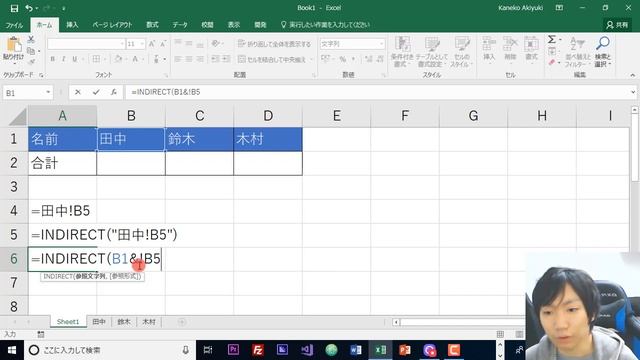This screenshot has width=640, height=360.
Task: Add a new sheet with the plus button
Action: pos(182,322)
